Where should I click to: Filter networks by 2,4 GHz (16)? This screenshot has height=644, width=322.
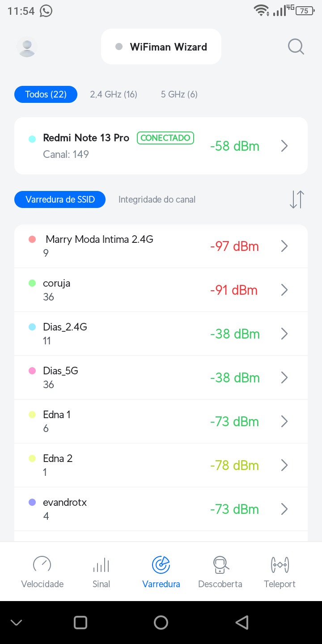(x=114, y=94)
